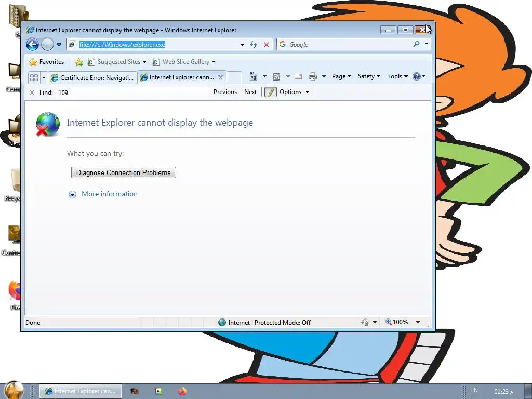Click the Print icon
Viewport: 532px width, 399px height.
[312, 77]
